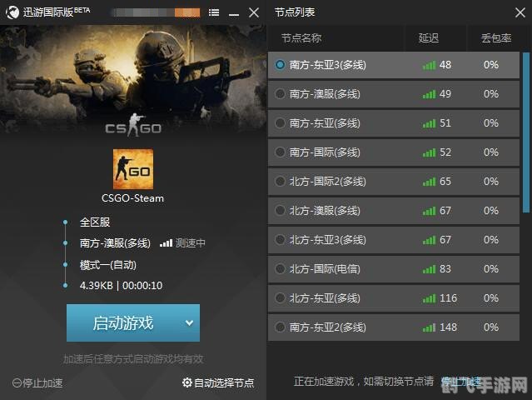The width and height of the screenshot is (532, 400).
Task: Expand the 启动游戏 dropdown arrow
Action: click(189, 323)
